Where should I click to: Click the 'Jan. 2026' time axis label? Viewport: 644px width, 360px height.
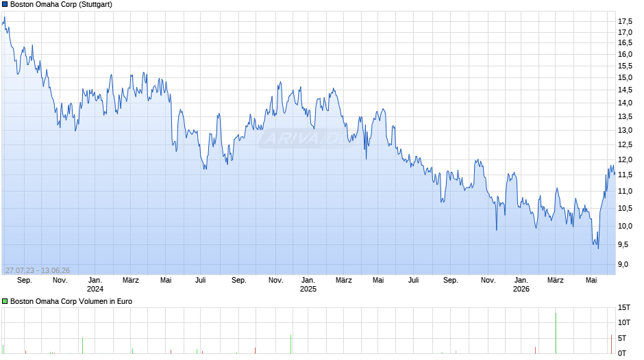[521, 285]
